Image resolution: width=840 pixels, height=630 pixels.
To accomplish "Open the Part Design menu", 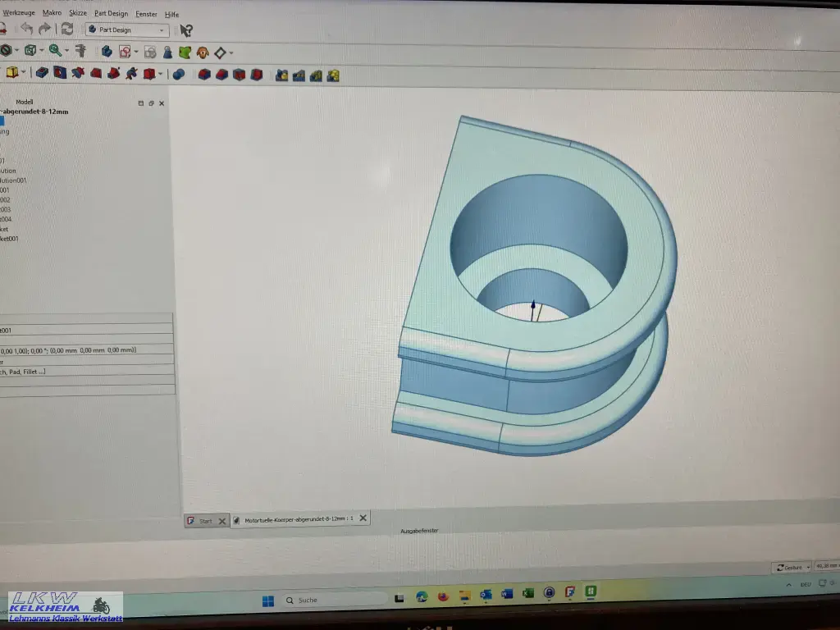I will [111, 13].
